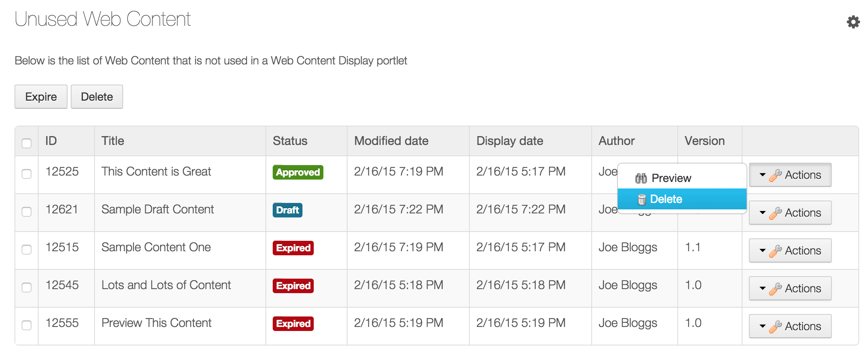868x364 pixels.
Task: Click wrench icon in row 12555 Actions
Action: (775, 327)
